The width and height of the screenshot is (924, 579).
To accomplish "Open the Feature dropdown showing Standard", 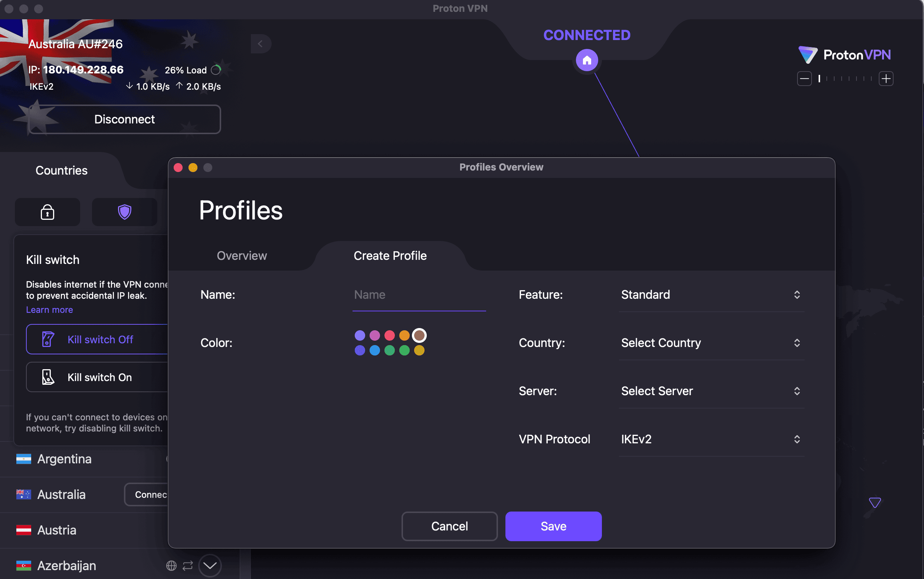I will tap(711, 294).
